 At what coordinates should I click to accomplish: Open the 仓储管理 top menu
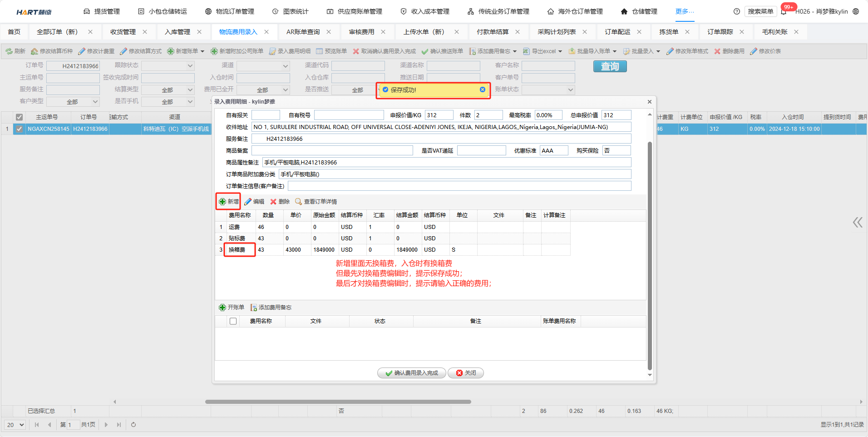pos(639,11)
